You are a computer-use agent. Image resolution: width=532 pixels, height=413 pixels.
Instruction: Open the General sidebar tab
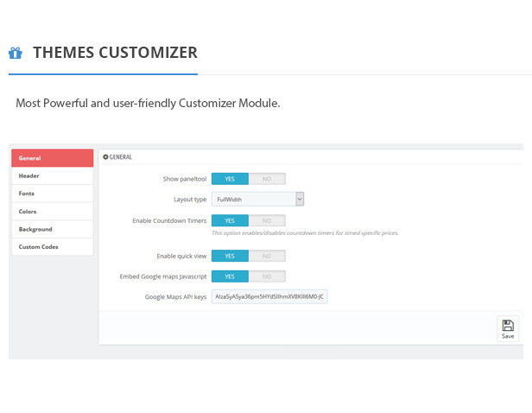53,158
